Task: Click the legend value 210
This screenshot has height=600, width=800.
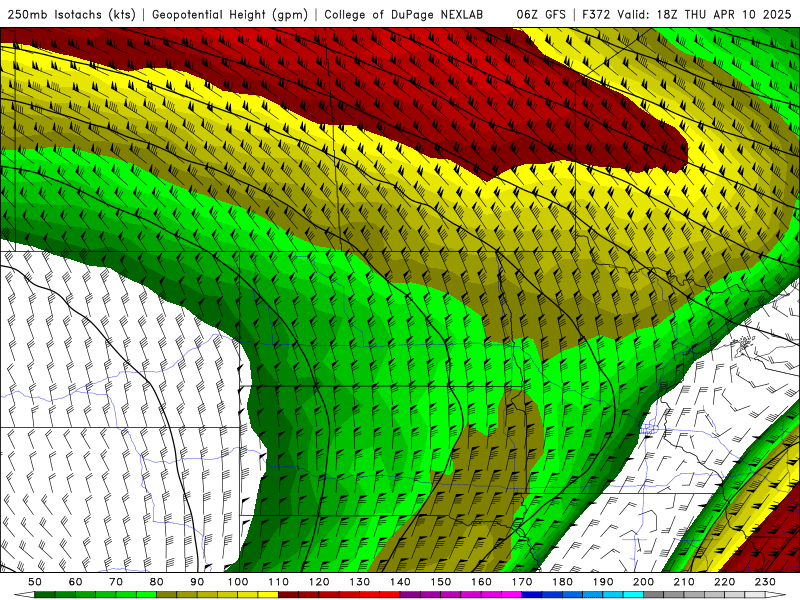Action: [684, 582]
